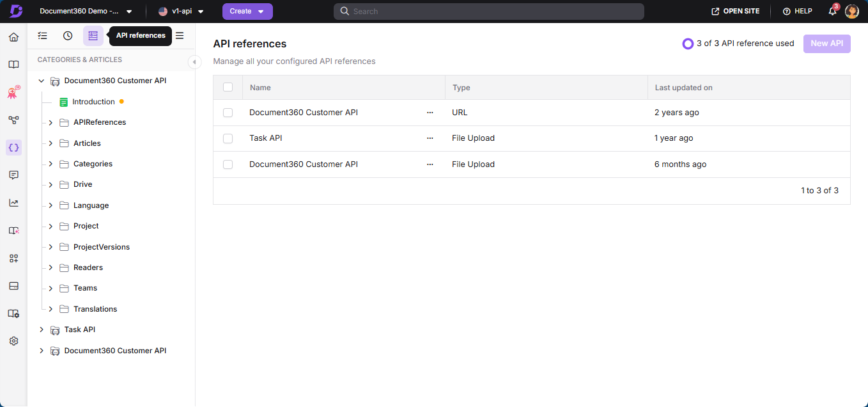Open the Drive storage icon in sidebar

pyautogui.click(x=13, y=285)
